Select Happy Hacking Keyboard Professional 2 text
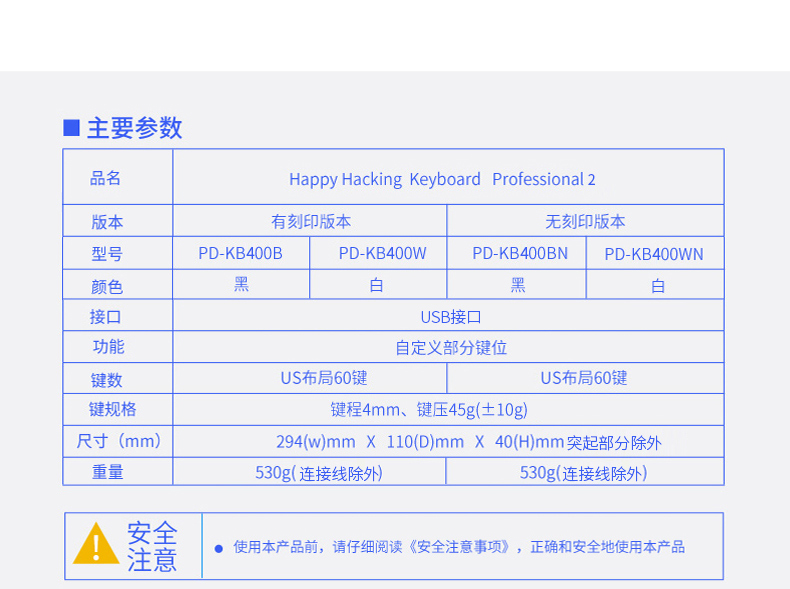Viewport: 790px width, 589px height. coord(442,179)
